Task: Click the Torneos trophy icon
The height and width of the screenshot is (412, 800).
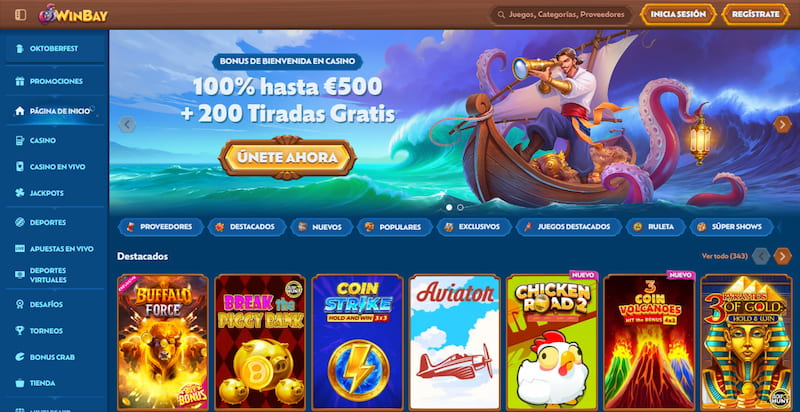Action: [20, 331]
